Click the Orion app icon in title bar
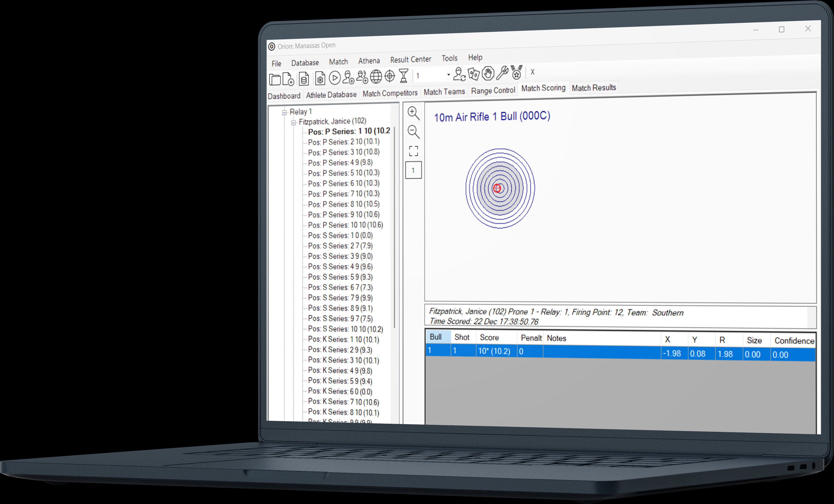This screenshot has height=504, width=834. [271, 46]
